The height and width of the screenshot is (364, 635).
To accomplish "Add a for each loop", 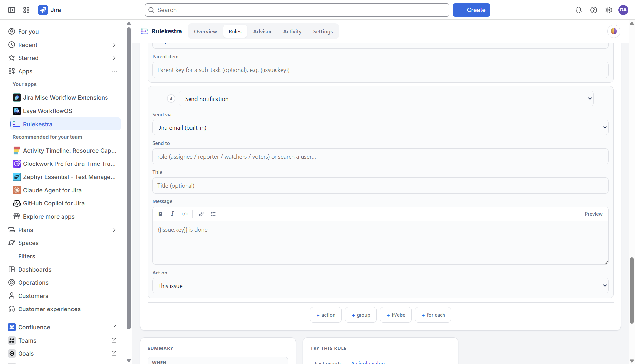I will tap(433, 315).
